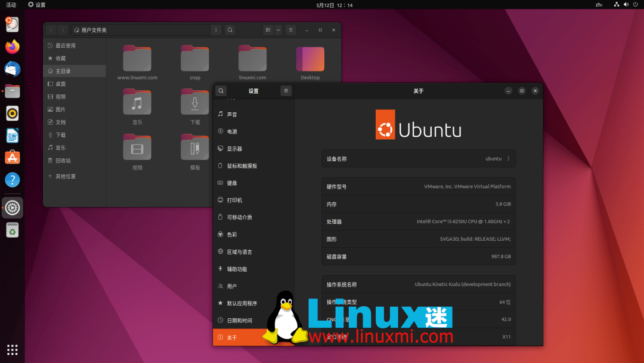This screenshot has height=363, width=644.
Task: Click the hamburger menu in Settings header
Action: click(x=286, y=91)
